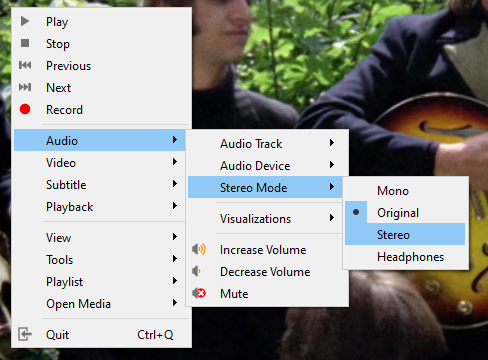Viewport: 488px width, 360px height.
Task: Click the Mute speaker icon
Action: click(199, 293)
